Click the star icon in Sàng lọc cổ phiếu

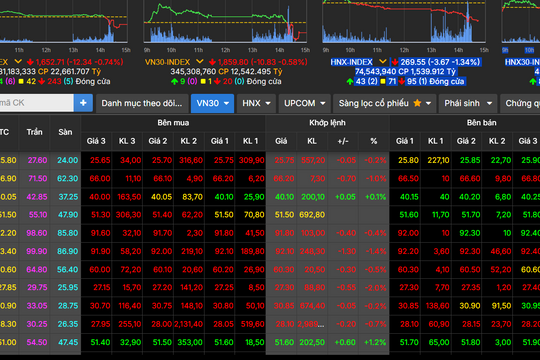(417, 103)
